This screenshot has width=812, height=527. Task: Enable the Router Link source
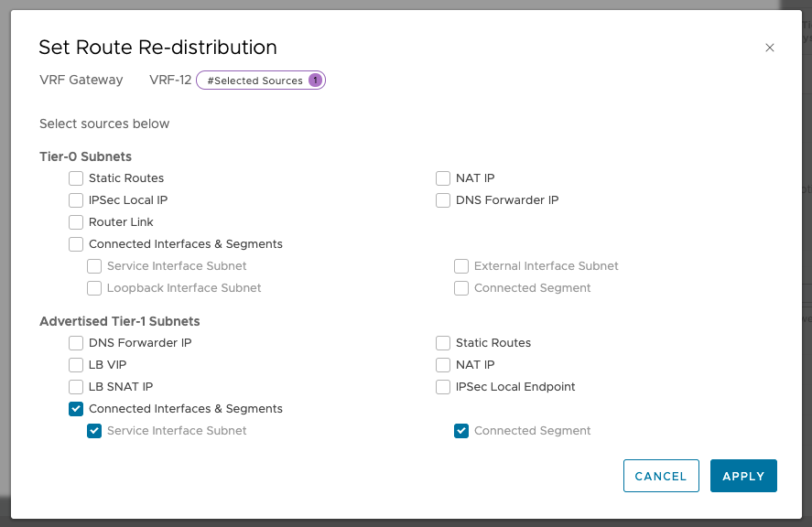point(76,222)
